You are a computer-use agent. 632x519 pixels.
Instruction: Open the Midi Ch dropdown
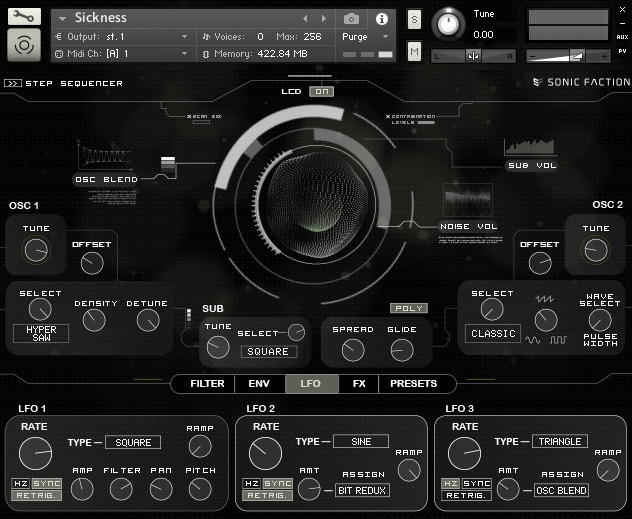[x=124, y=54]
